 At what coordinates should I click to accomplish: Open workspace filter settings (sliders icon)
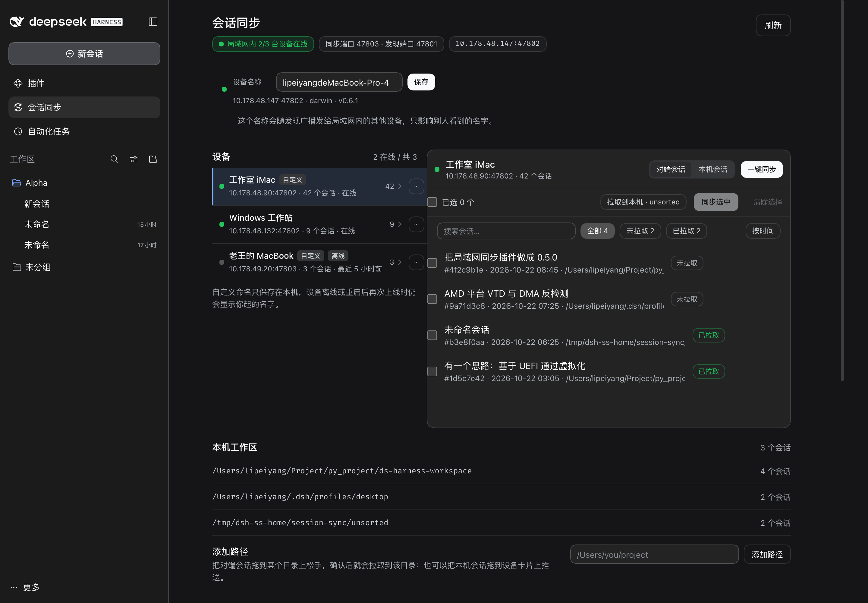(x=134, y=159)
